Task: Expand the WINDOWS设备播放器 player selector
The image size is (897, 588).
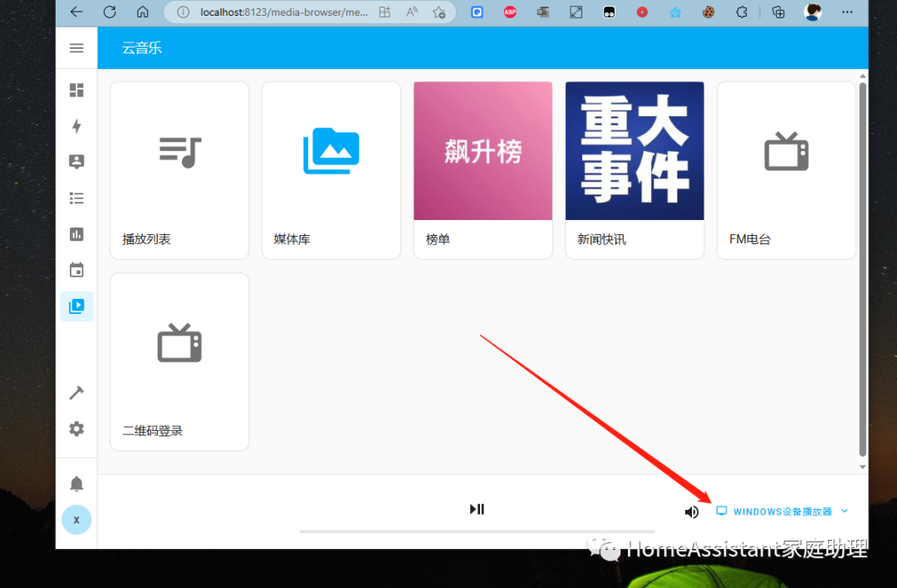Action: click(x=782, y=512)
